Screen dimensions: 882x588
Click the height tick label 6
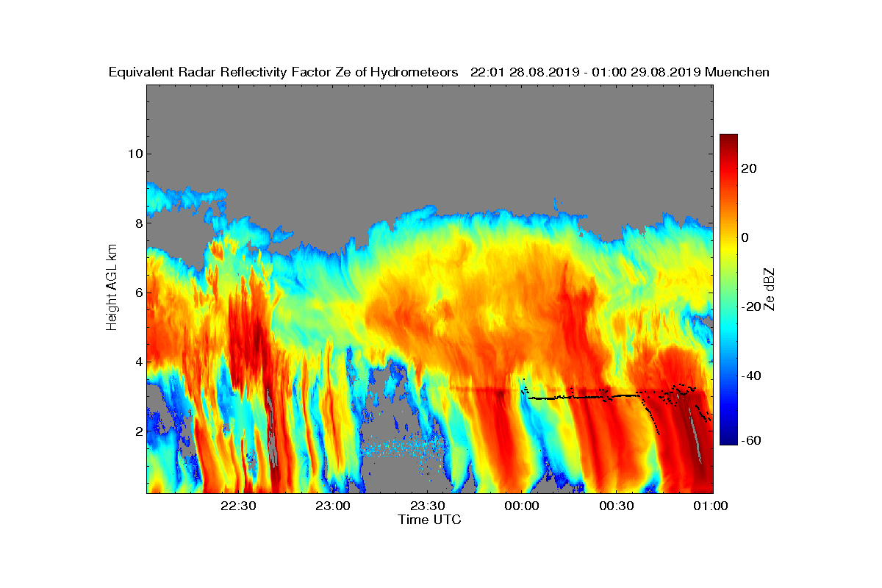click(138, 293)
